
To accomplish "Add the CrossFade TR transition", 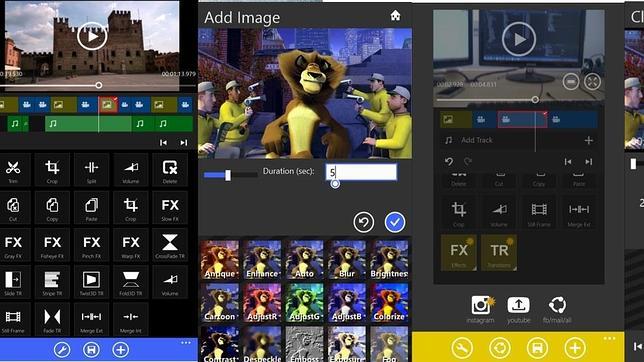I will point(170,245).
